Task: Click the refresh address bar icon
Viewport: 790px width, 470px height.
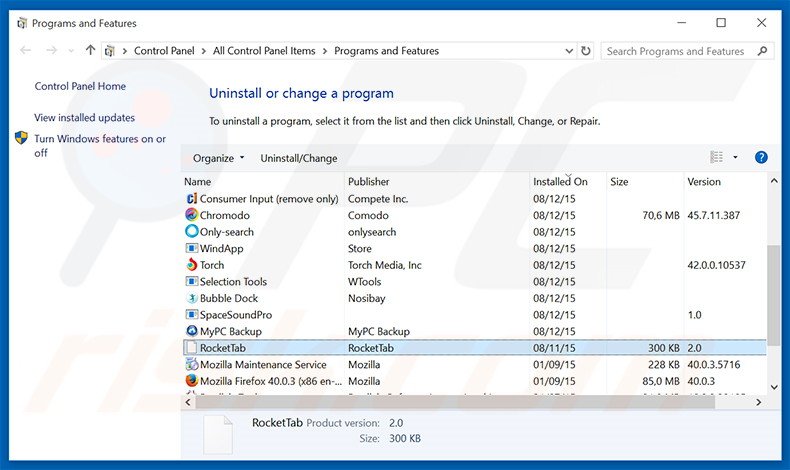Action: 585,51
